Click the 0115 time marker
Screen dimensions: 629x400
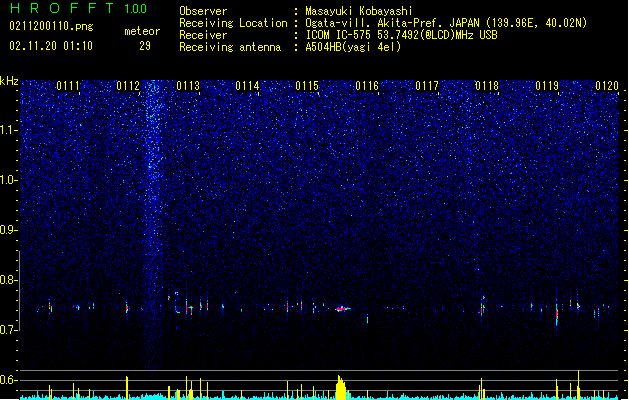307,86
